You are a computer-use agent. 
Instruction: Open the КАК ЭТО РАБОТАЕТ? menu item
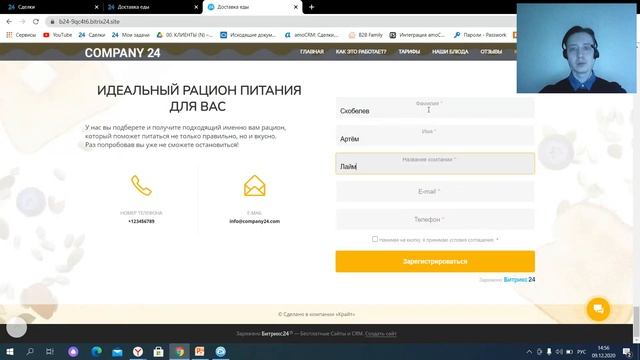(x=361, y=52)
